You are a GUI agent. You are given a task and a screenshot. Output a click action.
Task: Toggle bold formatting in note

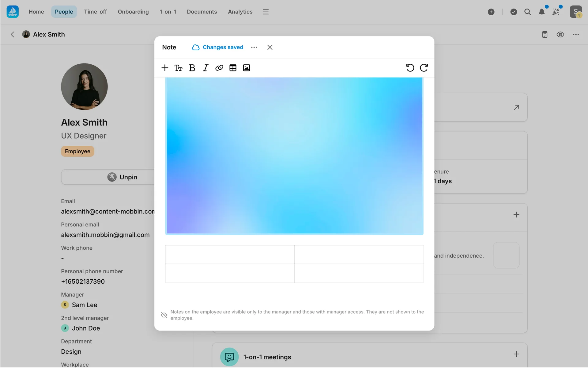[192, 68]
